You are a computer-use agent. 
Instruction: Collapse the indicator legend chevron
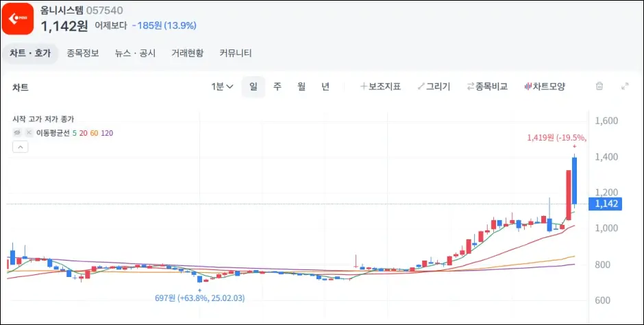click(21, 147)
